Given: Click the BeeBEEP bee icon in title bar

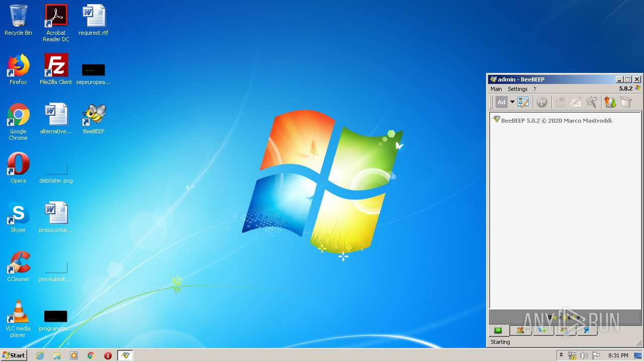Looking at the screenshot, I should [493, 79].
